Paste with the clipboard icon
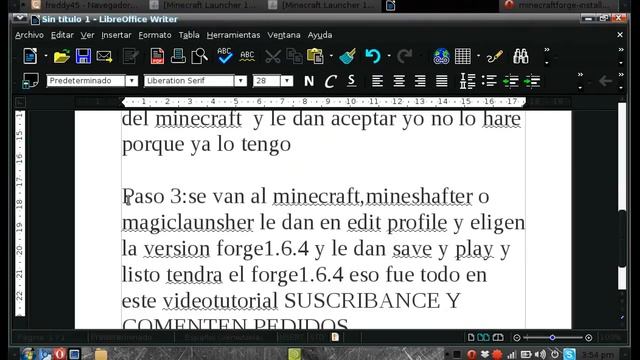 coord(315,56)
